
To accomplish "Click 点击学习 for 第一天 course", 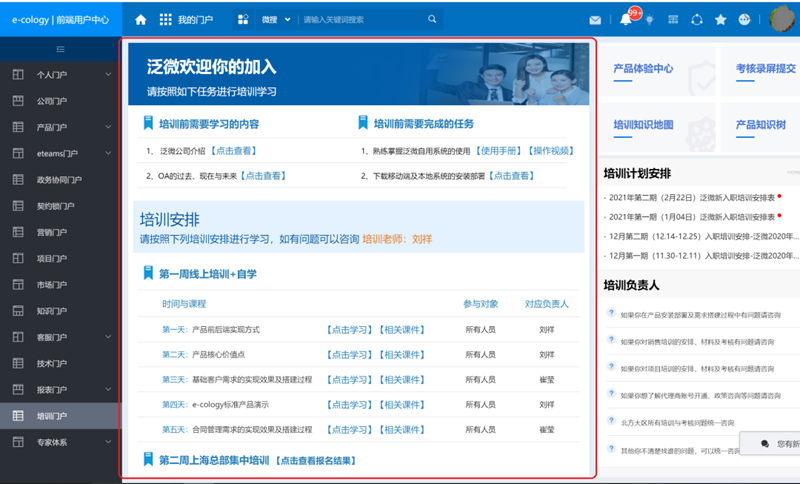I will [349, 330].
